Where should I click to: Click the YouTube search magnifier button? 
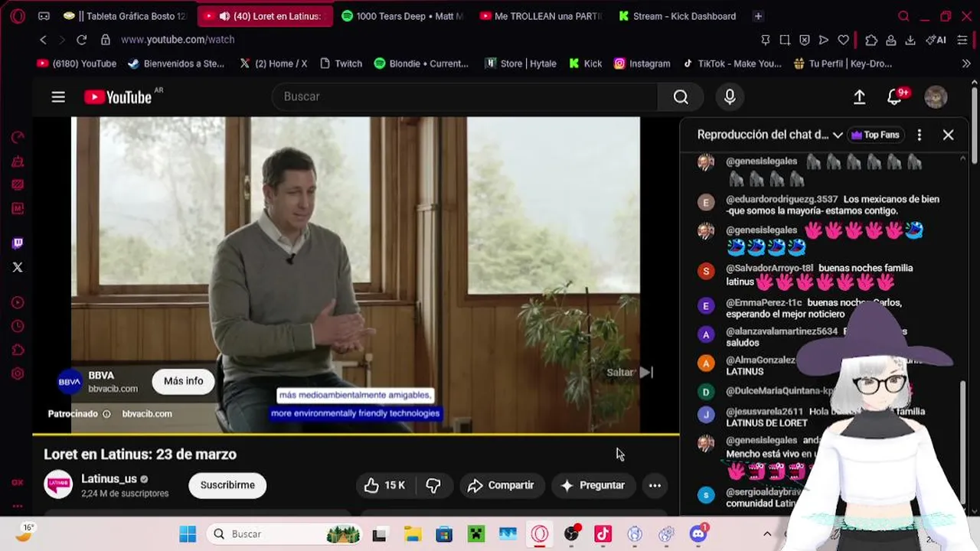tap(681, 96)
